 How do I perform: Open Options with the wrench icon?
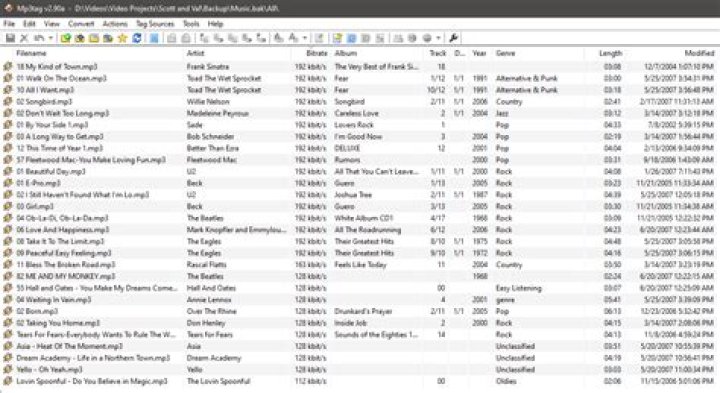pyautogui.click(x=453, y=38)
